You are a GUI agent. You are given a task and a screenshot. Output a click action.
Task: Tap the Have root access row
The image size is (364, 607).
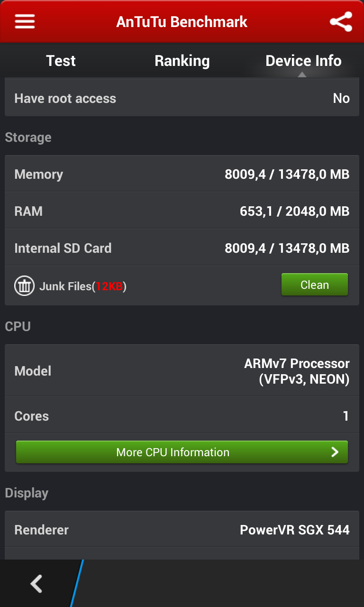click(x=182, y=98)
